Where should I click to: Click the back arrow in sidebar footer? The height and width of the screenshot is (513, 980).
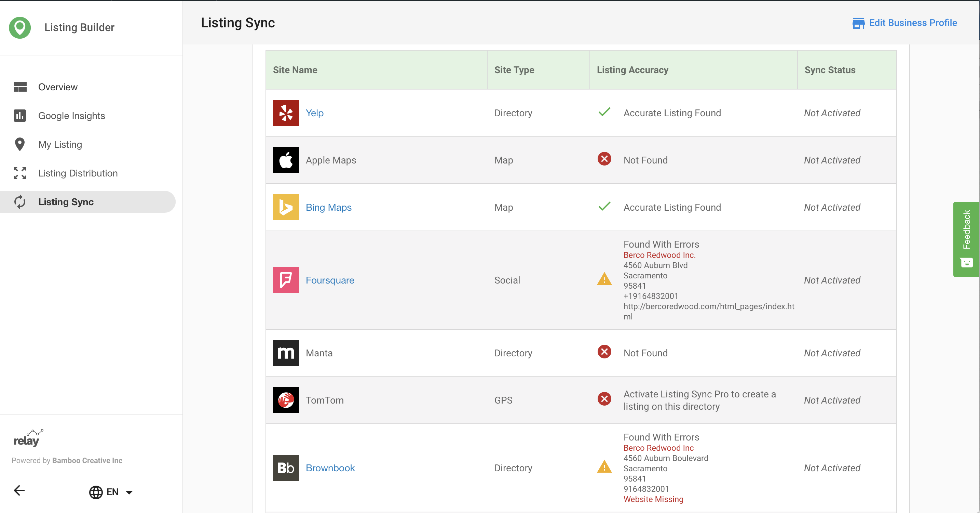click(19, 490)
